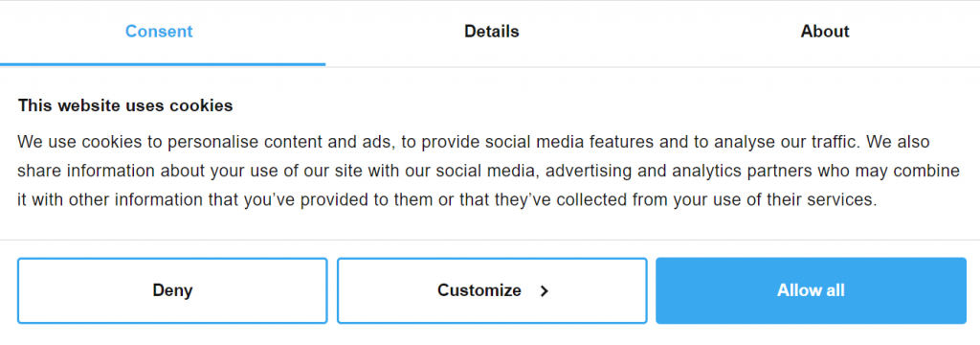Click the white 'Allow all' label text
This screenshot has height=345, width=980.
tap(811, 290)
